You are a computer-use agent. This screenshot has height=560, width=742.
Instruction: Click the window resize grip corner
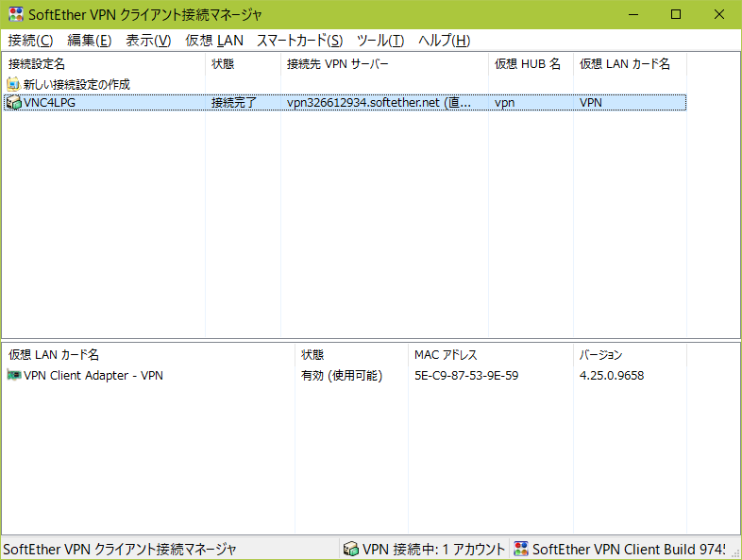click(735, 552)
